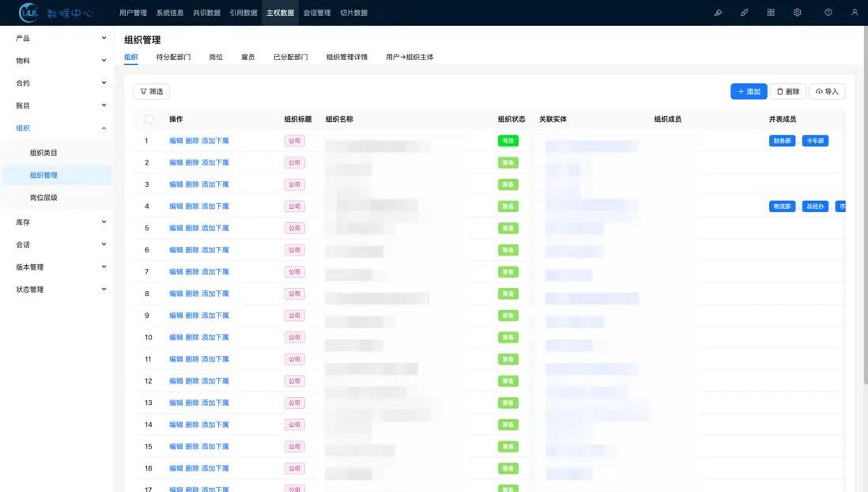Screen dimensions: 868x492
Task: Switch to the 雇员 tab
Action: [248, 57]
